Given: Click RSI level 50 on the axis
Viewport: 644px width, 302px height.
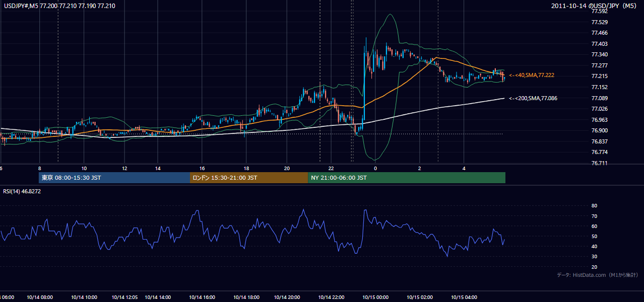Looking at the screenshot, I should click(x=594, y=236).
